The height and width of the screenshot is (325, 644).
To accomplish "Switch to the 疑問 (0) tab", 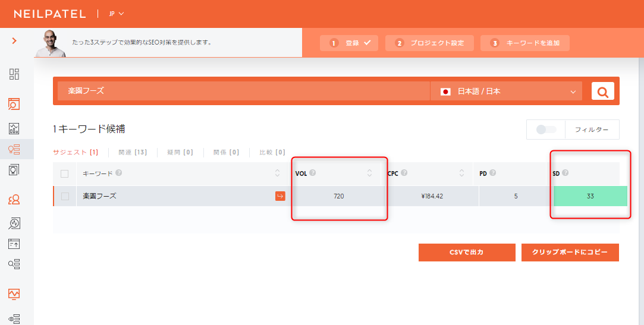I will [180, 152].
